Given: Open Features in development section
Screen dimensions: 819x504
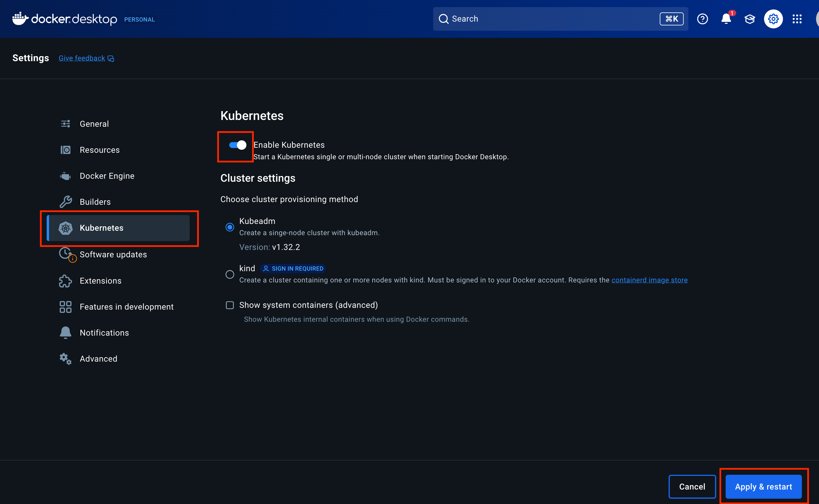Looking at the screenshot, I should 118,307.
